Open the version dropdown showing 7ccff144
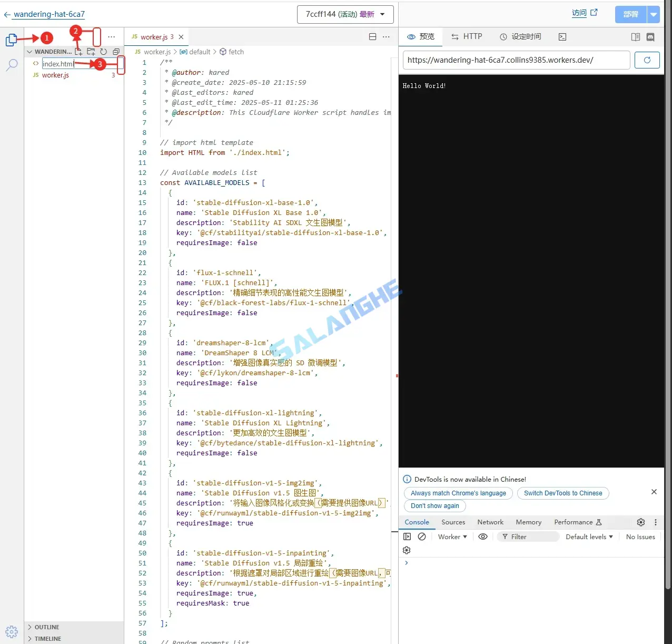Viewport: 672px width, 644px height. [x=345, y=14]
